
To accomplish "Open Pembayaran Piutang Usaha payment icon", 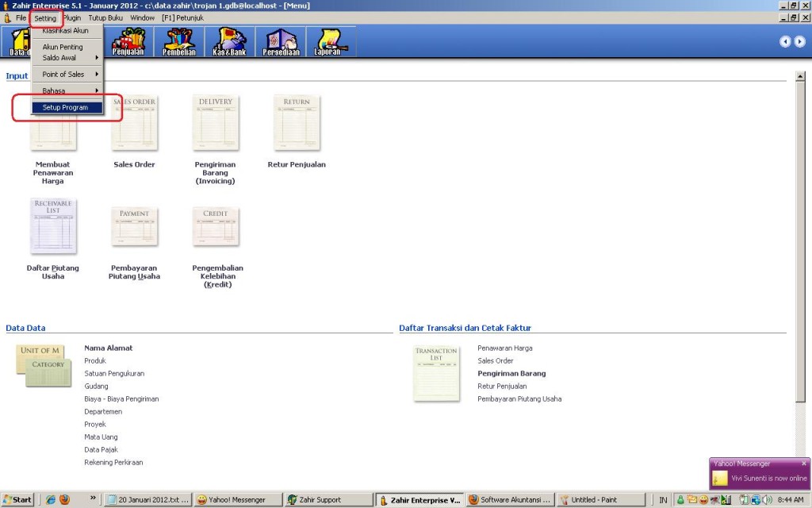I will click(x=134, y=228).
